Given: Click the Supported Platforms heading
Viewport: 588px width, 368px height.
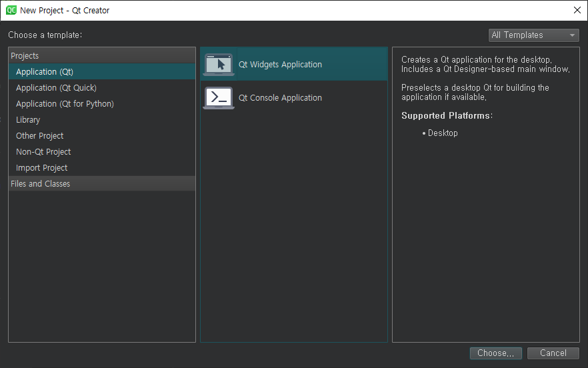Looking at the screenshot, I should coord(447,115).
